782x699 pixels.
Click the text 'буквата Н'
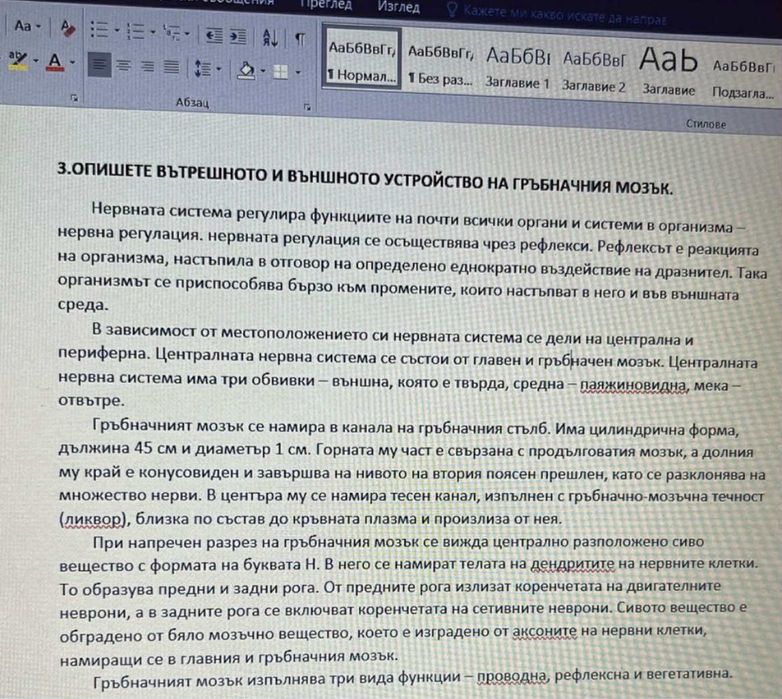[279, 565]
